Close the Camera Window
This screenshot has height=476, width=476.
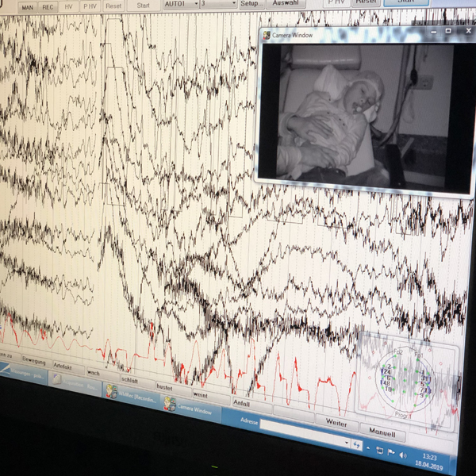[468, 30]
